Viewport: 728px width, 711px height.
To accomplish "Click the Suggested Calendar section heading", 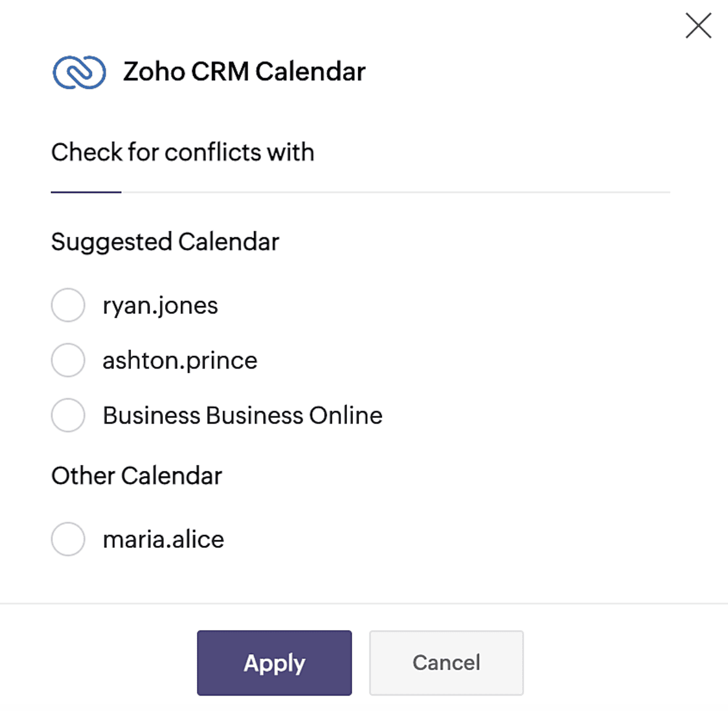I will tap(165, 242).
